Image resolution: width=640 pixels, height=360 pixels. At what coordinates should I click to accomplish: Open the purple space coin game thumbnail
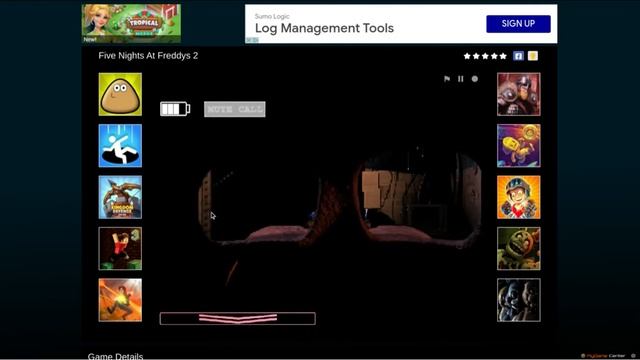(x=519, y=146)
